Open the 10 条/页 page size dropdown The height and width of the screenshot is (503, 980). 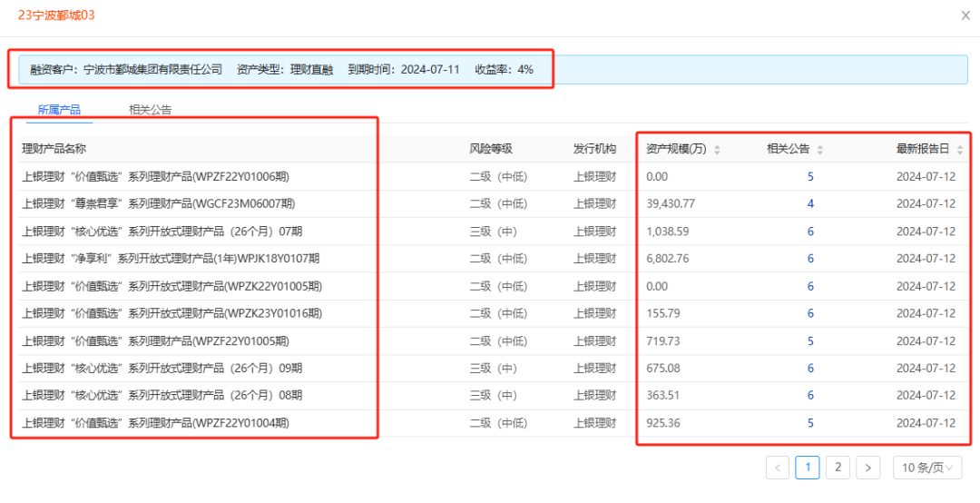coord(927,468)
